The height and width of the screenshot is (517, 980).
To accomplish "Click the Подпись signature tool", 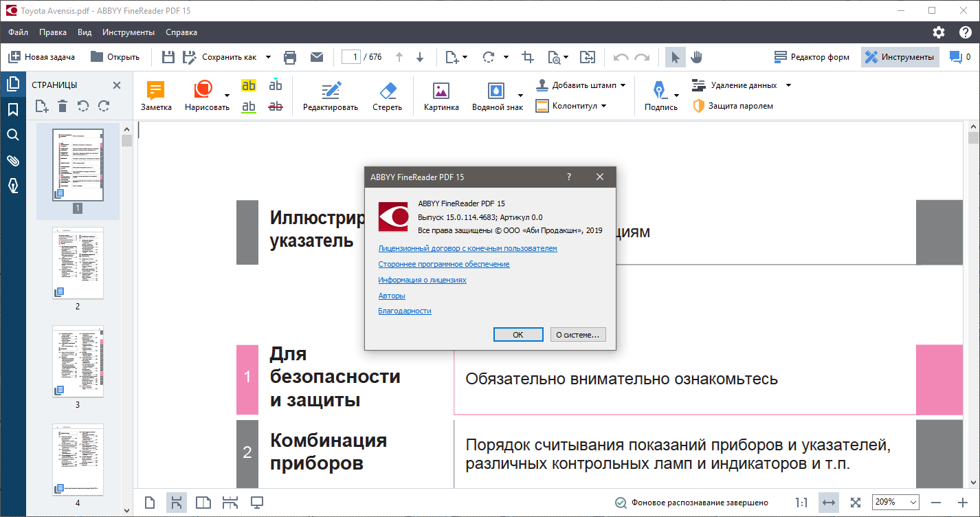I will (660, 96).
